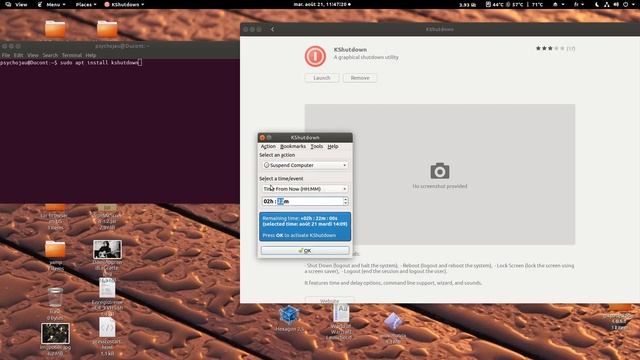Click the 3.93 GB memory indicator
The height and width of the screenshot is (360, 640).
467,5
